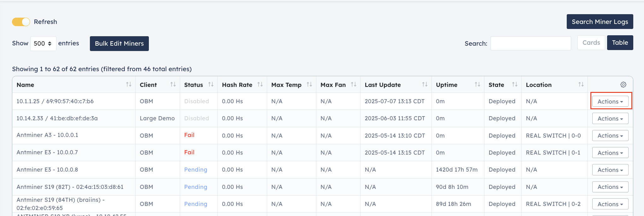The height and width of the screenshot is (216, 644).
Task: Open Actions dropdown for Antminer S19 (82T)
Action: (610, 187)
